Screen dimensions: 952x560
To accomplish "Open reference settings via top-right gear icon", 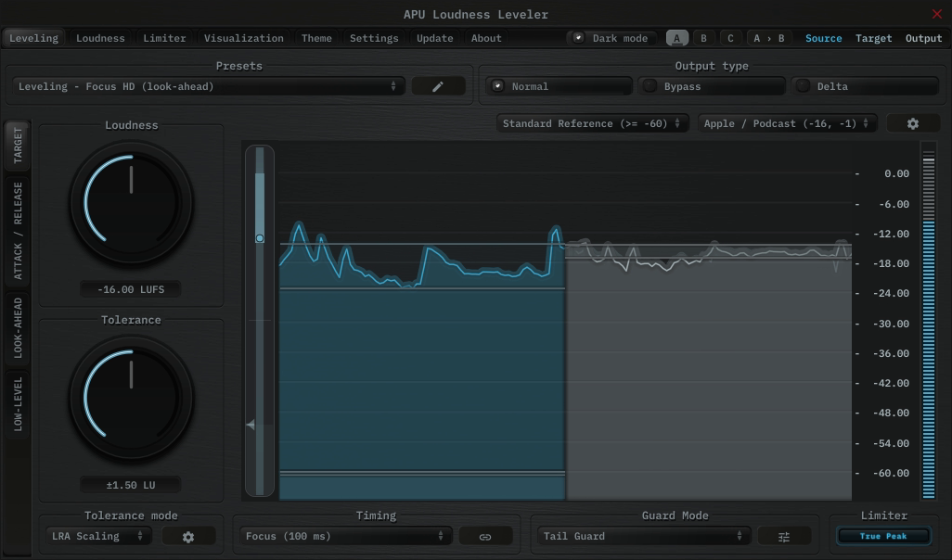I will coord(913,122).
